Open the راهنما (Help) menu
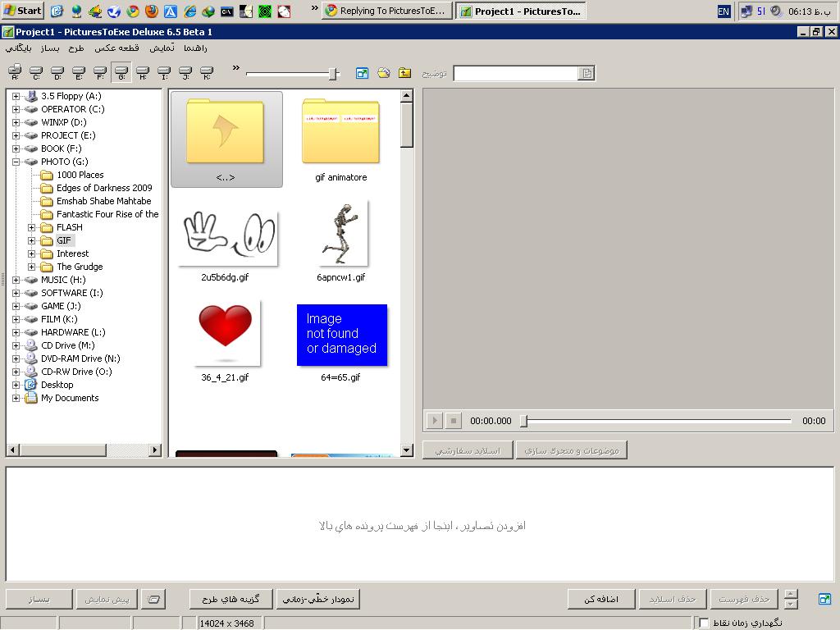This screenshot has height=630, width=840. click(196, 48)
